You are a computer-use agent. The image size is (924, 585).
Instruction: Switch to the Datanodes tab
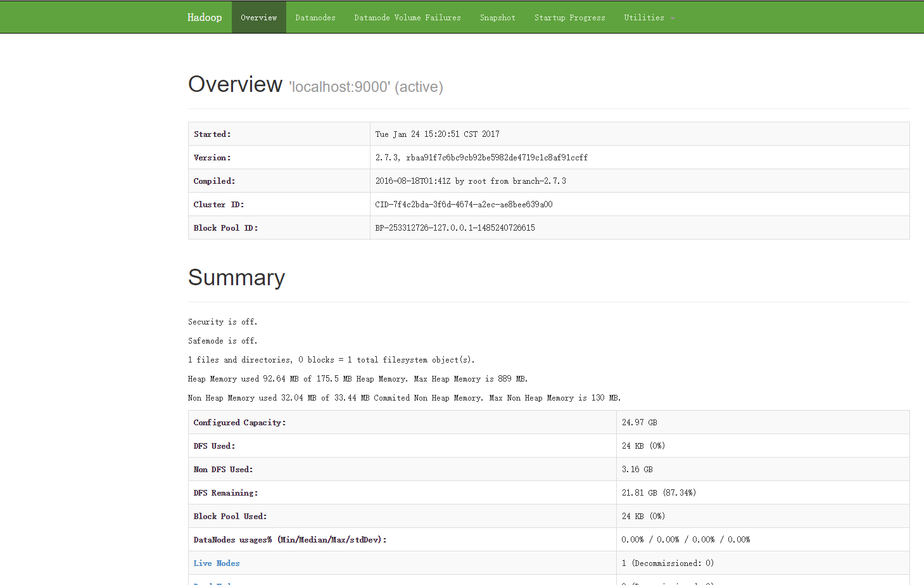coord(315,17)
